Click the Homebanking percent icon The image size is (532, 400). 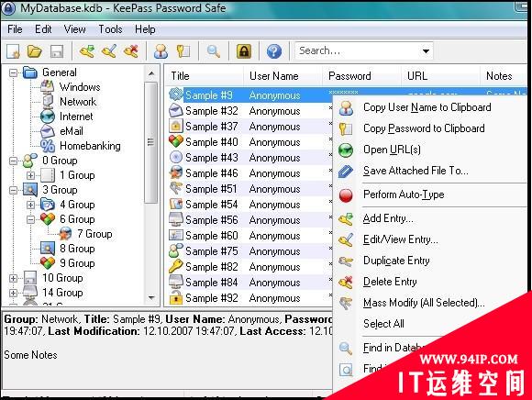[48, 146]
